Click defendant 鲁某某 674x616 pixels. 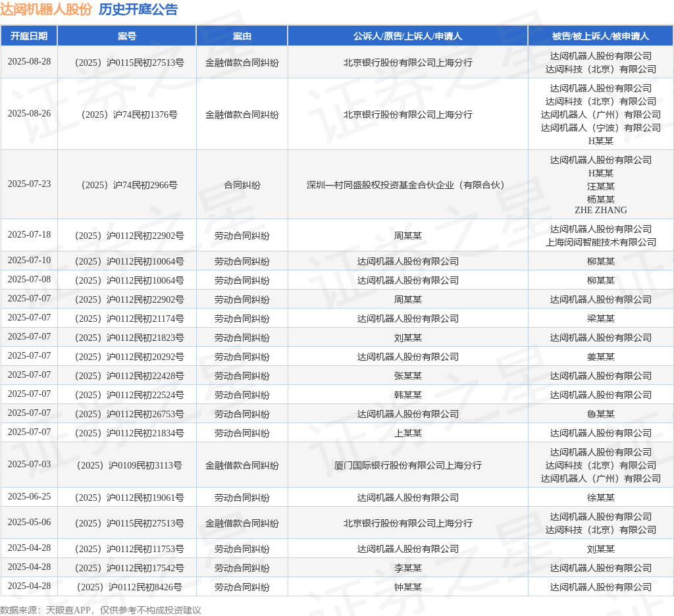click(x=600, y=415)
